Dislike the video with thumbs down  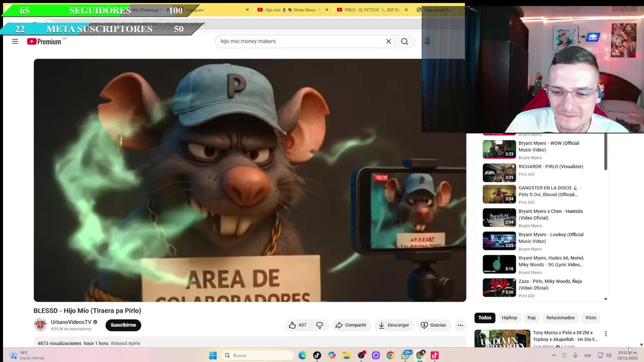click(x=319, y=325)
